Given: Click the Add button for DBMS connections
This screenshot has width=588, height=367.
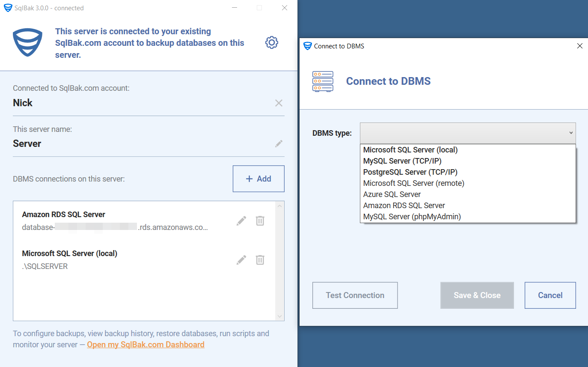Looking at the screenshot, I should (x=258, y=179).
